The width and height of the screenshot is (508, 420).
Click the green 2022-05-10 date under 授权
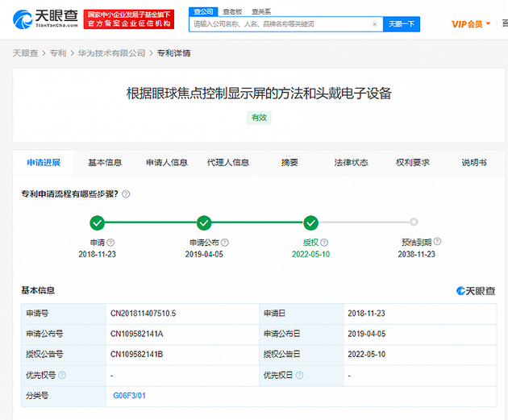(x=310, y=254)
